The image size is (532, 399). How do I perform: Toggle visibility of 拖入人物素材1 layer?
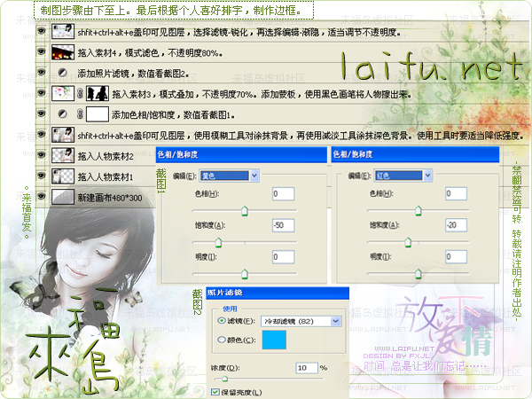42,176
